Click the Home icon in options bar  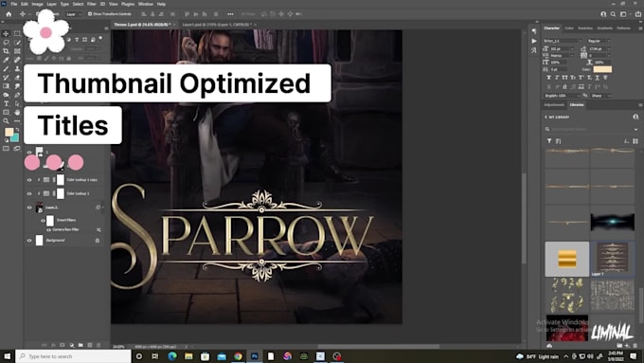coord(9,14)
